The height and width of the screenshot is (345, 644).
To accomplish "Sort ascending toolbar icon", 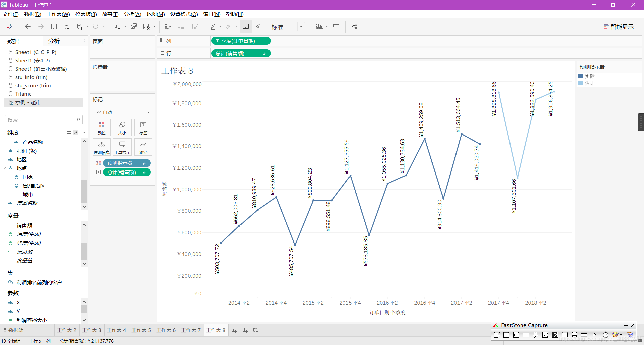I will [x=181, y=26].
